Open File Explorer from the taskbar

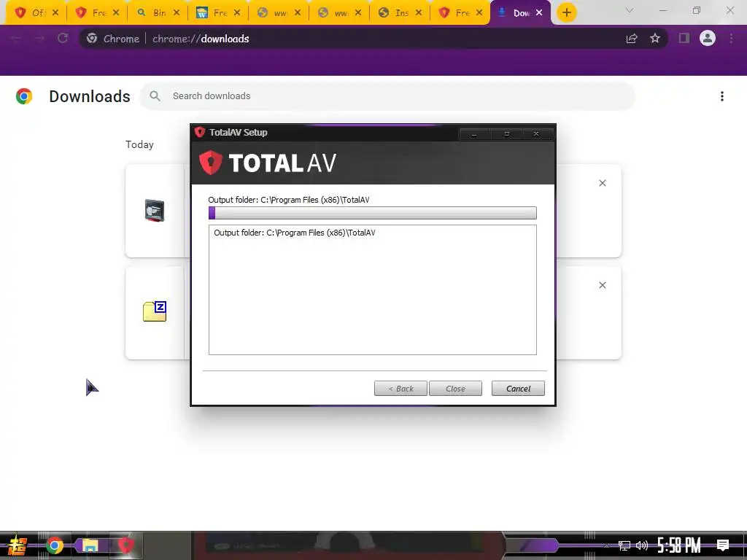tap(90, 545)
